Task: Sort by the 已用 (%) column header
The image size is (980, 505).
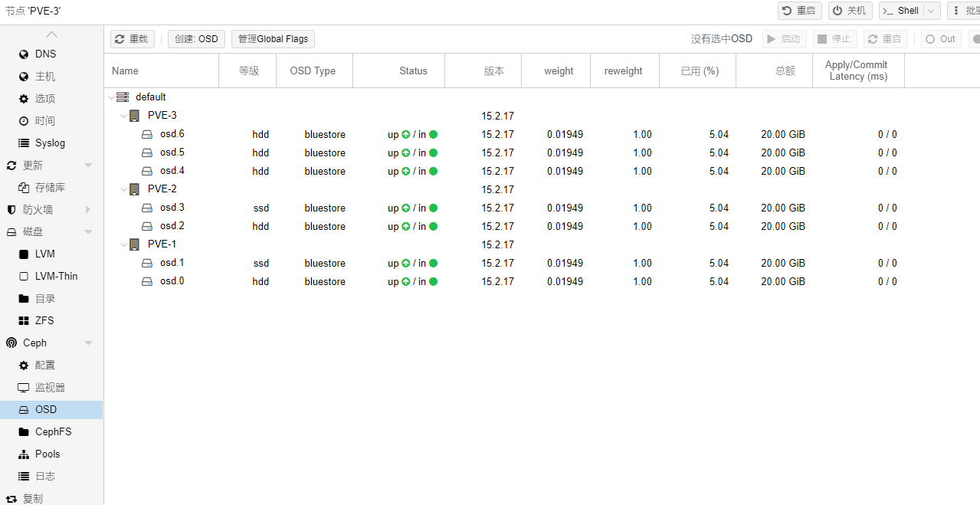Action: 697,71
